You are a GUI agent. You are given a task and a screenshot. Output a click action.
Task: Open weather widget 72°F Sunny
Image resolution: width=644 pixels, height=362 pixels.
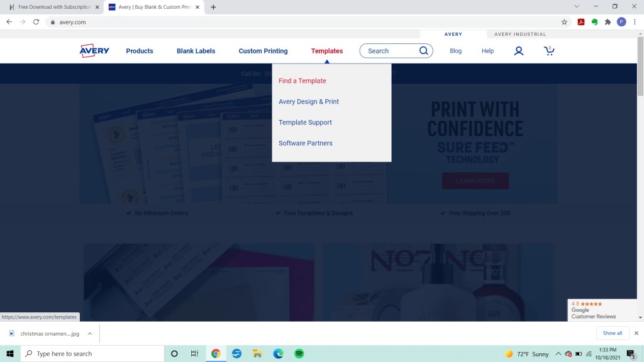pyautogui.click(x=528, y=354)
